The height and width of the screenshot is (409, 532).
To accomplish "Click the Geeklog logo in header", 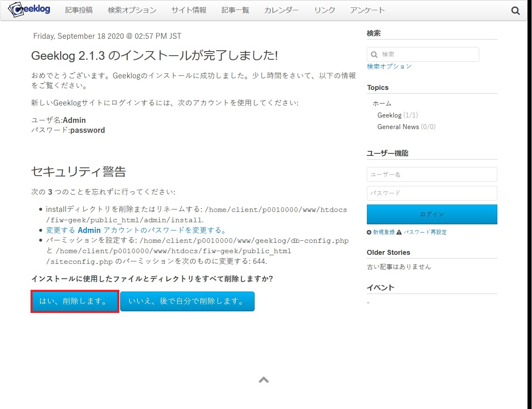I will click(x=29, y=9).
